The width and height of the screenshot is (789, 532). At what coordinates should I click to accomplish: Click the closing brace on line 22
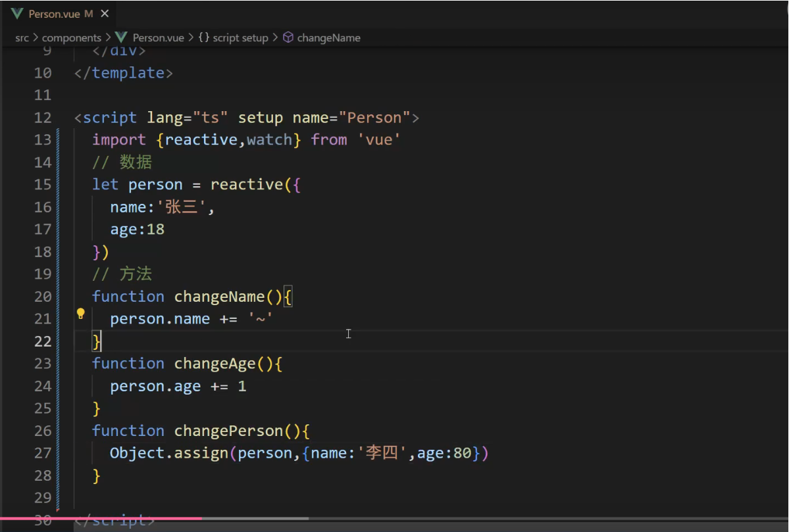click(x=96, y=341)
